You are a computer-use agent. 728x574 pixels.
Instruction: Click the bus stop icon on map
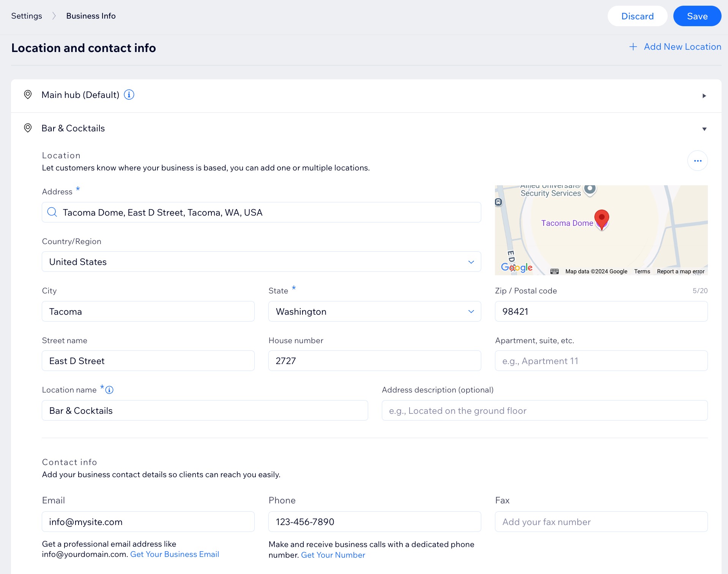click(x=499, y=202)
